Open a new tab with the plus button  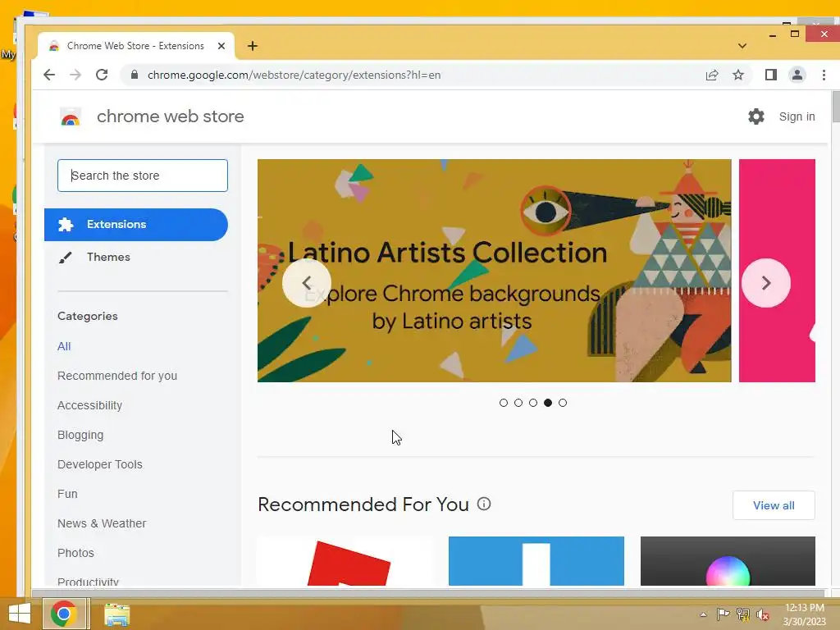pyautogui.click(x=253, y=46)
